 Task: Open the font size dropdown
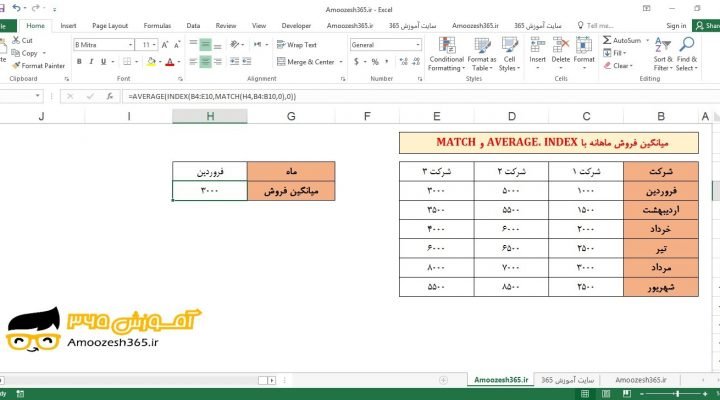[x=154, y=45]
